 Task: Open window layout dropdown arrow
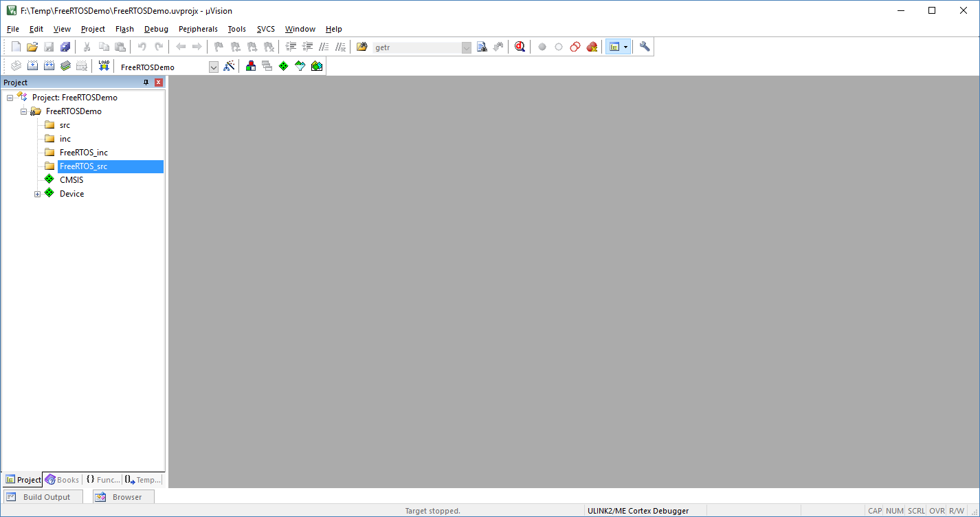pos(625,47)
